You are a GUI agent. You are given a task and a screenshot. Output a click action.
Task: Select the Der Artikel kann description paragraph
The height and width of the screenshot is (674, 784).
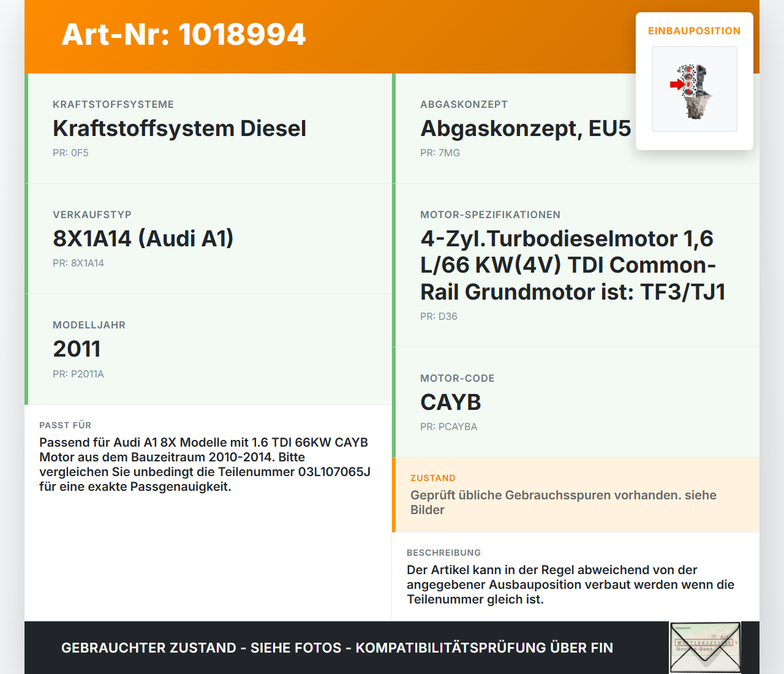coord(570,585)
